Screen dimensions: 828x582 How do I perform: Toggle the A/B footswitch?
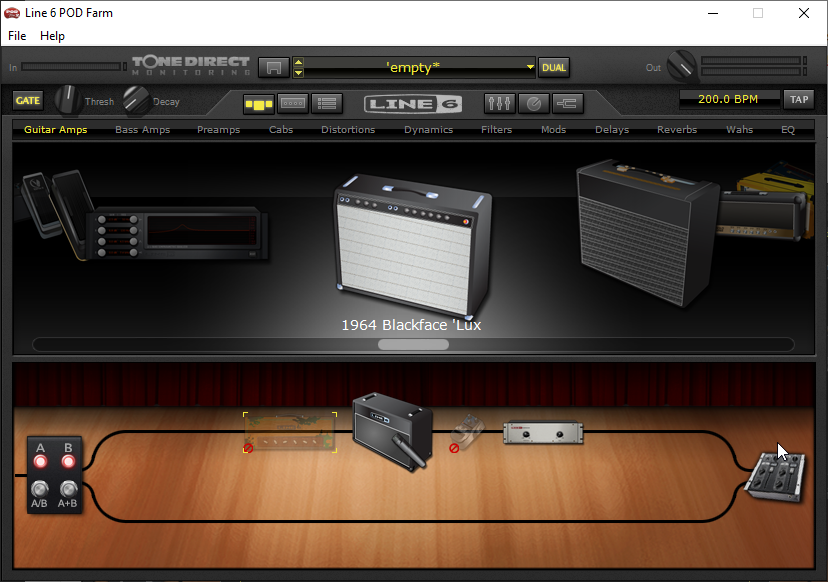click(x=40, y=489)
